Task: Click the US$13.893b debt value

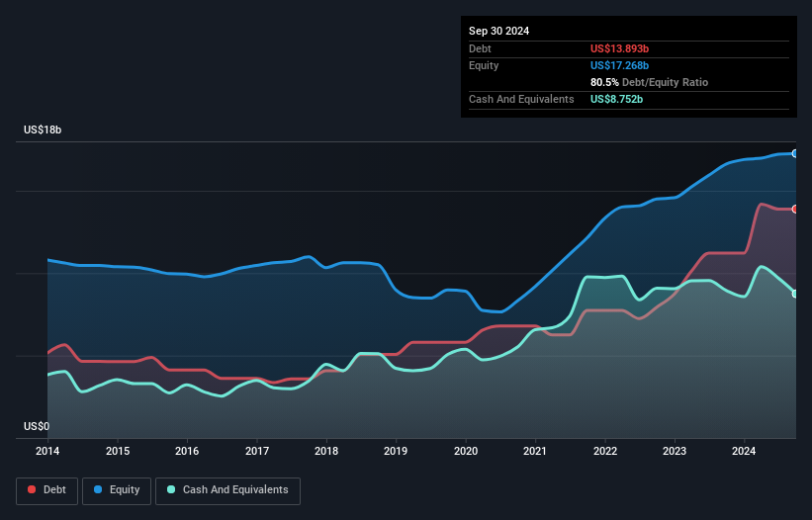Action: click(x=619, y=48)
